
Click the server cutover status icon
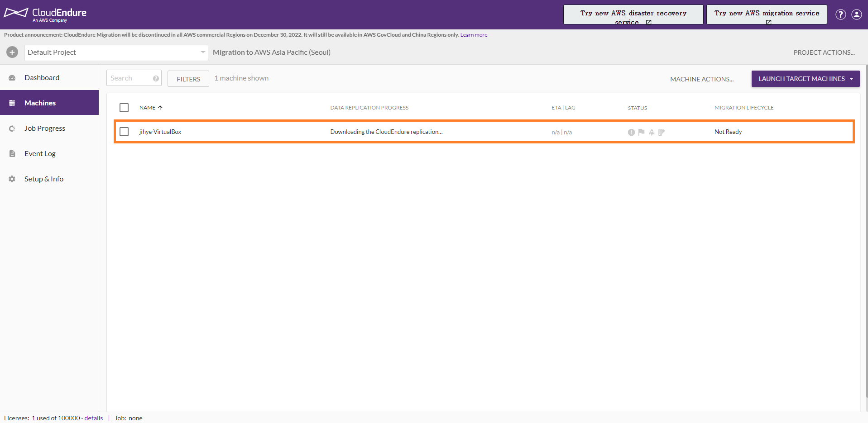pyautogui.click(x=662, y=132)
